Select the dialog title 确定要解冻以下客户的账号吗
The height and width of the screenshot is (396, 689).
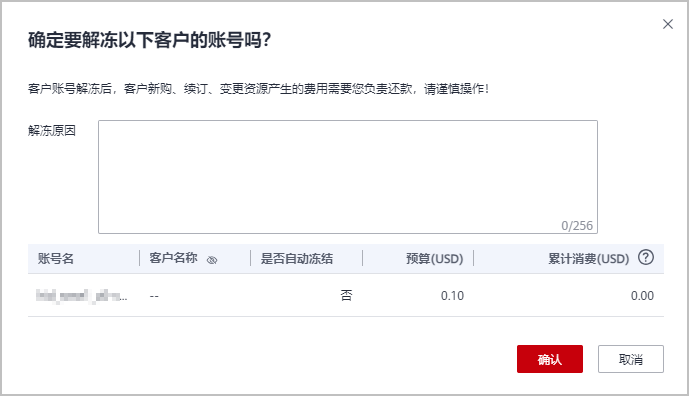click(x=149, y=40)
